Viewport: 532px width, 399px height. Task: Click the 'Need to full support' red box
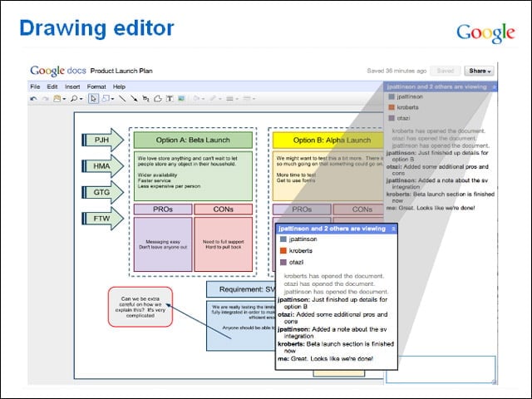point(224,244)
